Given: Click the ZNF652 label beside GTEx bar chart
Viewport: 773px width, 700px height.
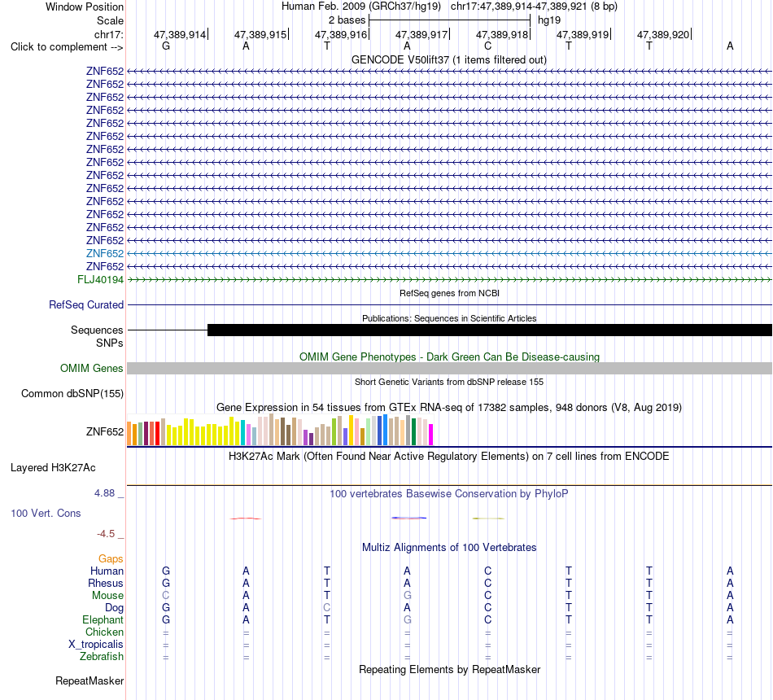Looking at the screenshot, I should 105,431.
